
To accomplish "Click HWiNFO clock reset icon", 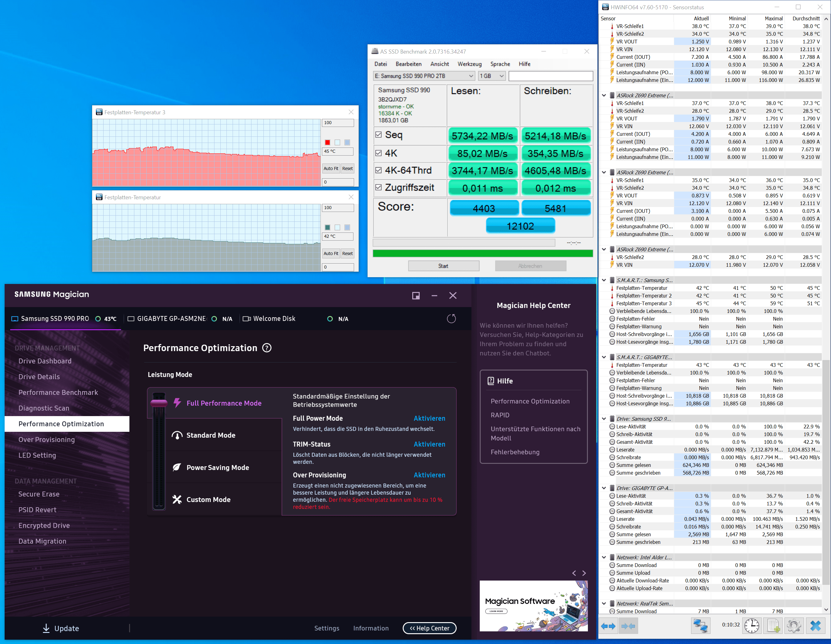I will click(x=752, y=626).
